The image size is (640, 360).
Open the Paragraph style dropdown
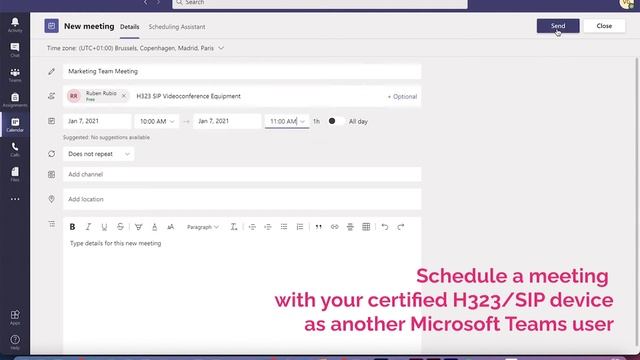(x=203, y=227)
